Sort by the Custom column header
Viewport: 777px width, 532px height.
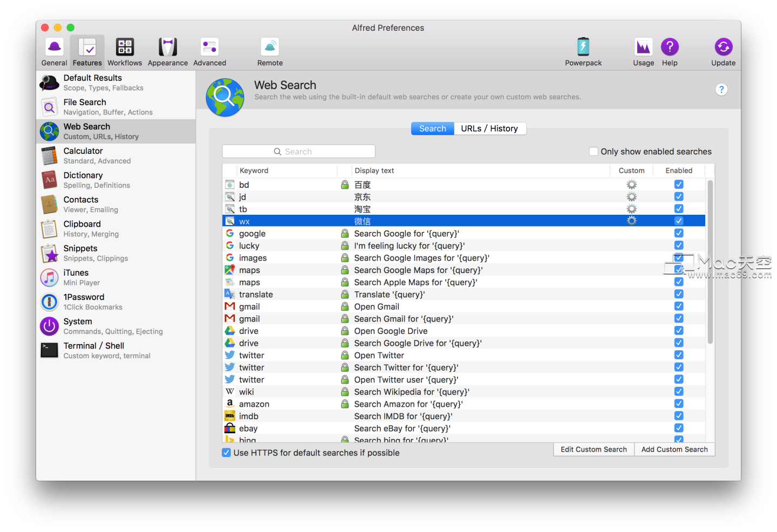tap(631, 170)
